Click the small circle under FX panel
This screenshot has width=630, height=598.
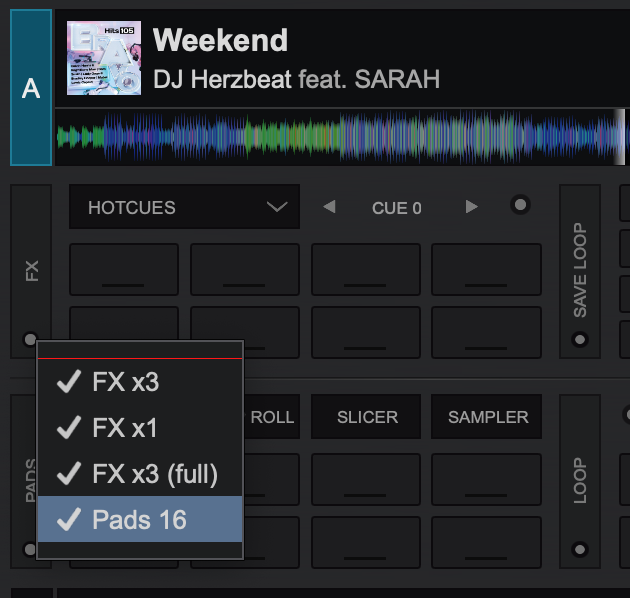pos(30,339)
